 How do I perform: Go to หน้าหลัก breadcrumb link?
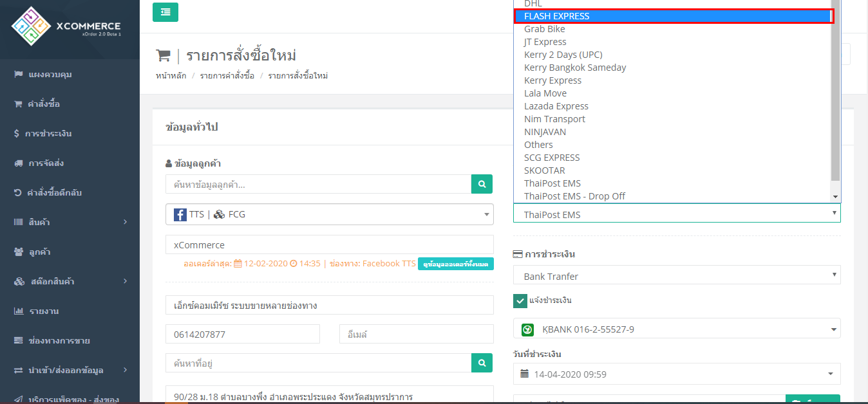tap(171, 76)
